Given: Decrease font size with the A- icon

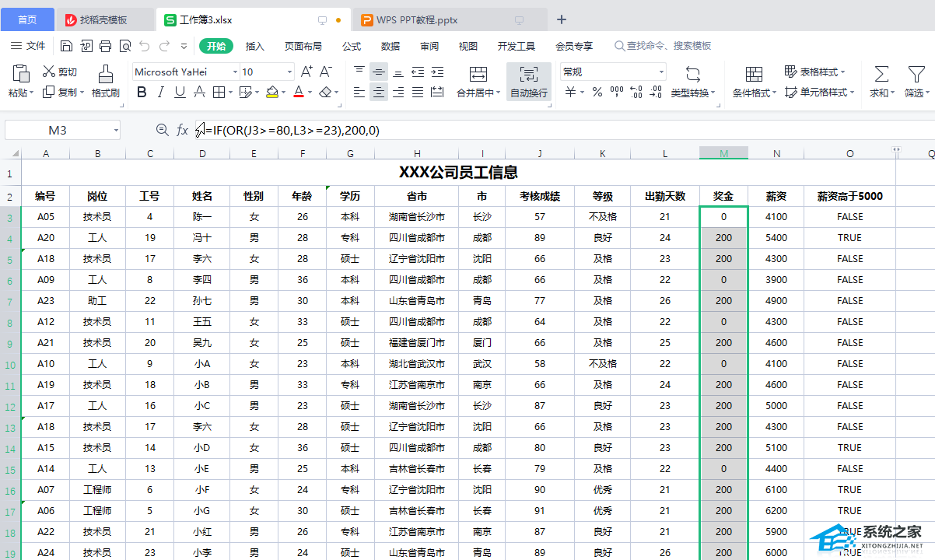Looking at the screenshot, I should click(x=326, y=72).
